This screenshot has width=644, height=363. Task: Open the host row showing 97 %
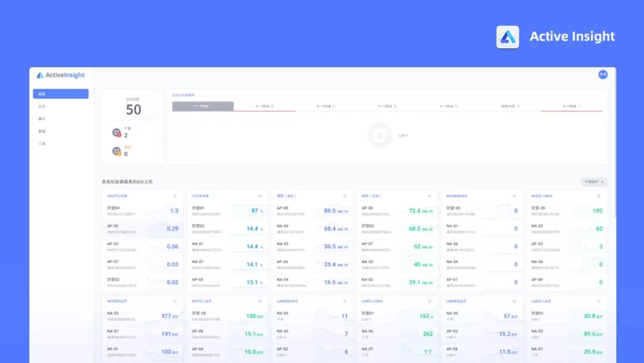228,211
